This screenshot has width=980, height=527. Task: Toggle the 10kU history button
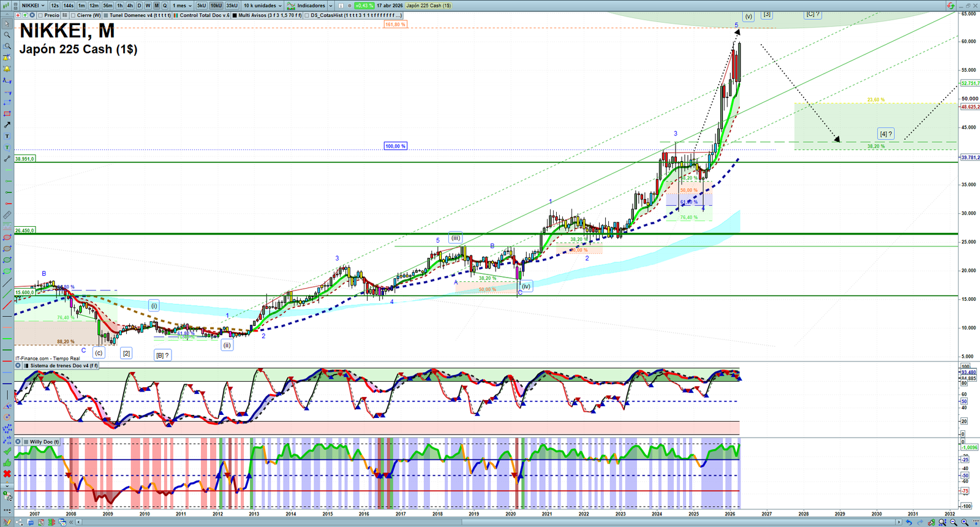click(216, 6)
